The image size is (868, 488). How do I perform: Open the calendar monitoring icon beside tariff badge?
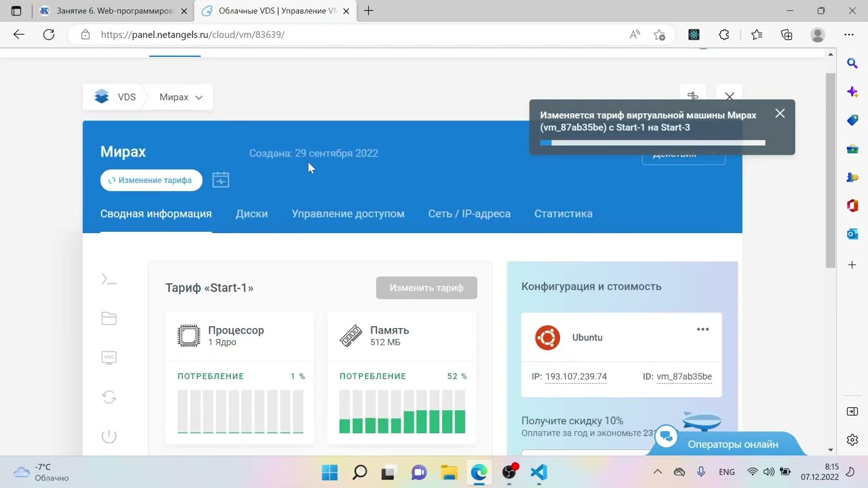220,180
